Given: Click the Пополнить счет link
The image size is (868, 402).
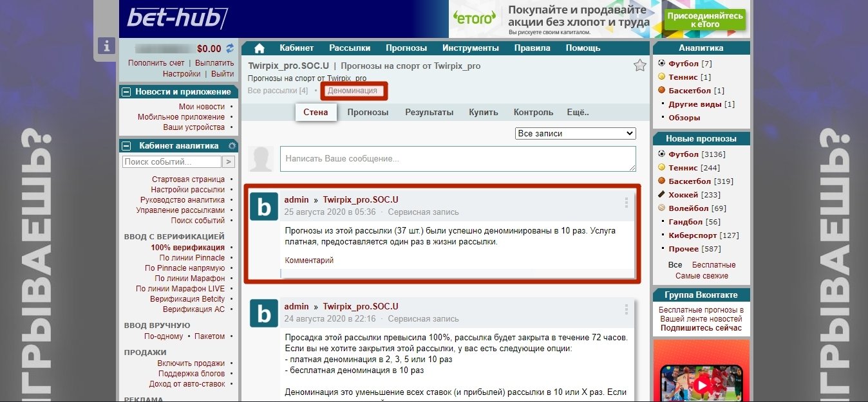Looking at the screenshot, I should coord(156,63).
